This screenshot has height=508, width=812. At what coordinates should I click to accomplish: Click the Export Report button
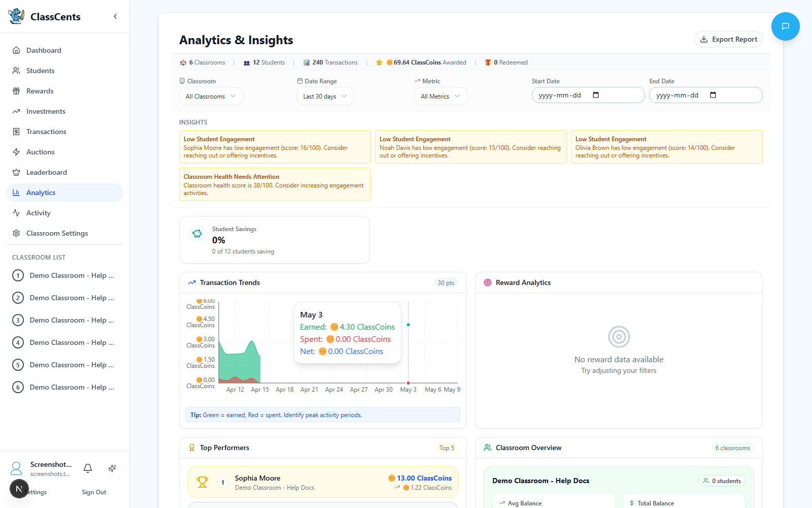coord(728,39)
